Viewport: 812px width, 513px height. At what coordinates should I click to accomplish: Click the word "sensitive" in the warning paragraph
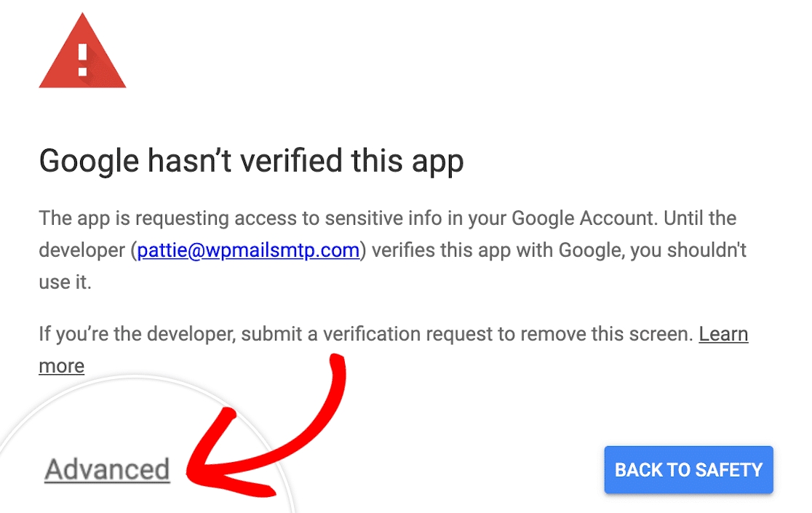[344, 218]
